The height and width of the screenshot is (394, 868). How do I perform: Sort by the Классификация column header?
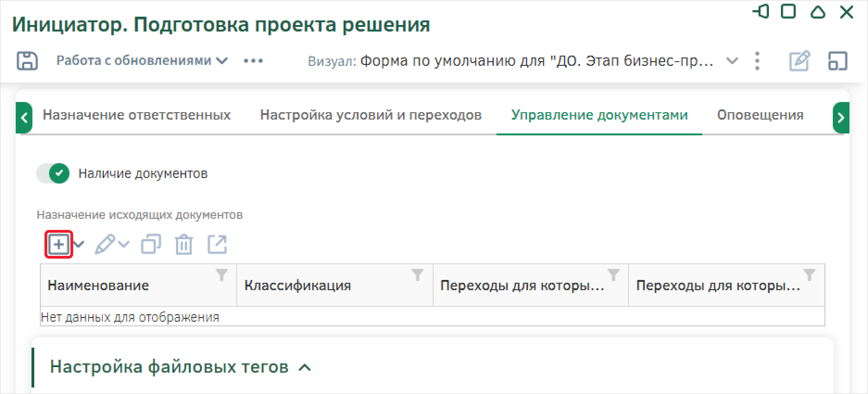[298, 286]
